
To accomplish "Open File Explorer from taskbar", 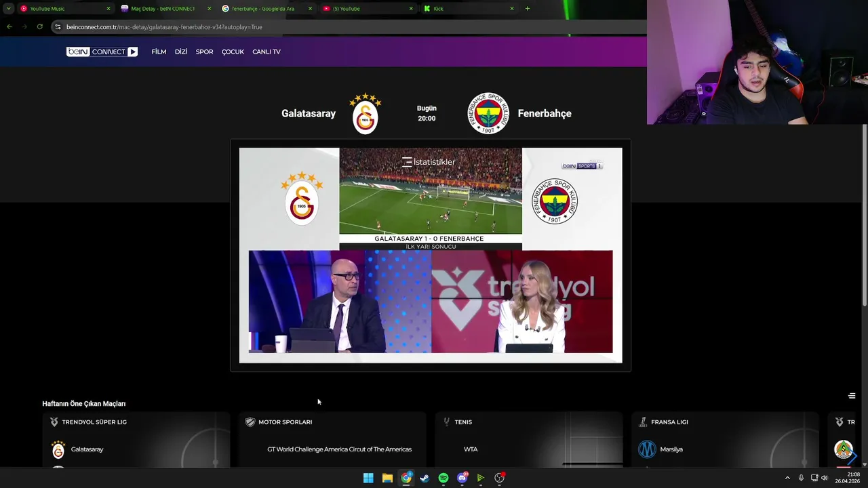I will point(387,478).
